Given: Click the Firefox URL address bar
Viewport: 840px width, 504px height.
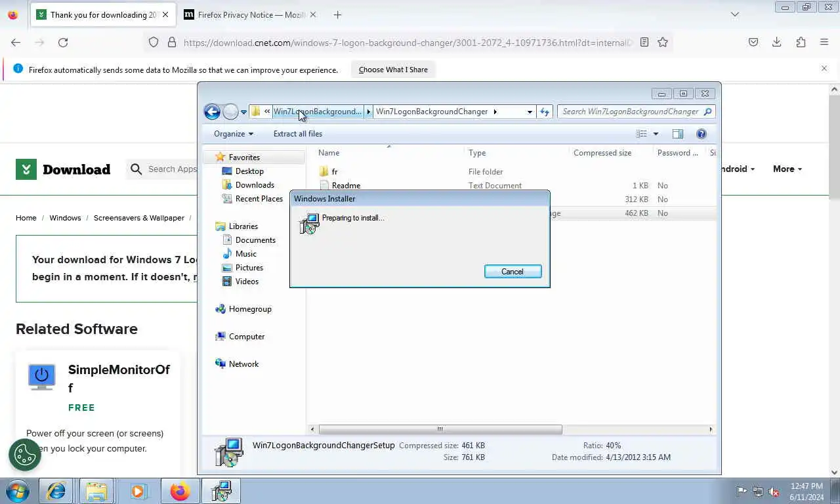Looking at the screenshot, I should 407,43.
